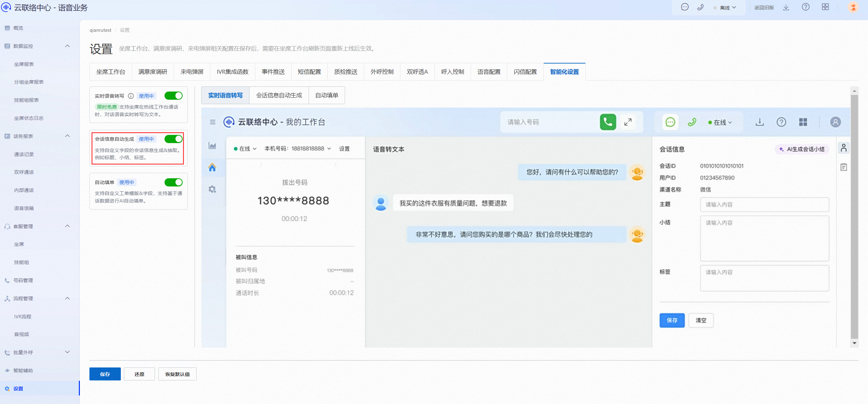This screenshot has width=868, height=404.
Task: Click the download icon in top header
Action: click(786, 7)
